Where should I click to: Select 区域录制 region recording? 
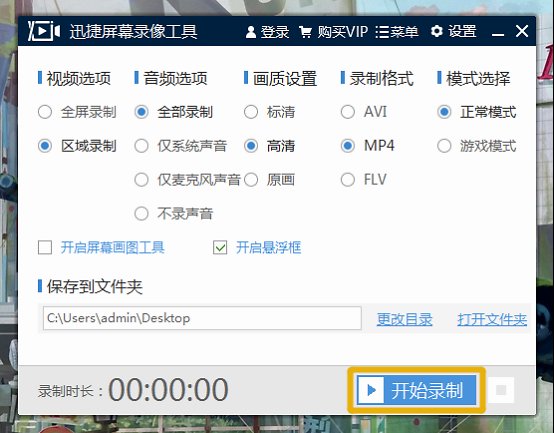click(77, 146)
